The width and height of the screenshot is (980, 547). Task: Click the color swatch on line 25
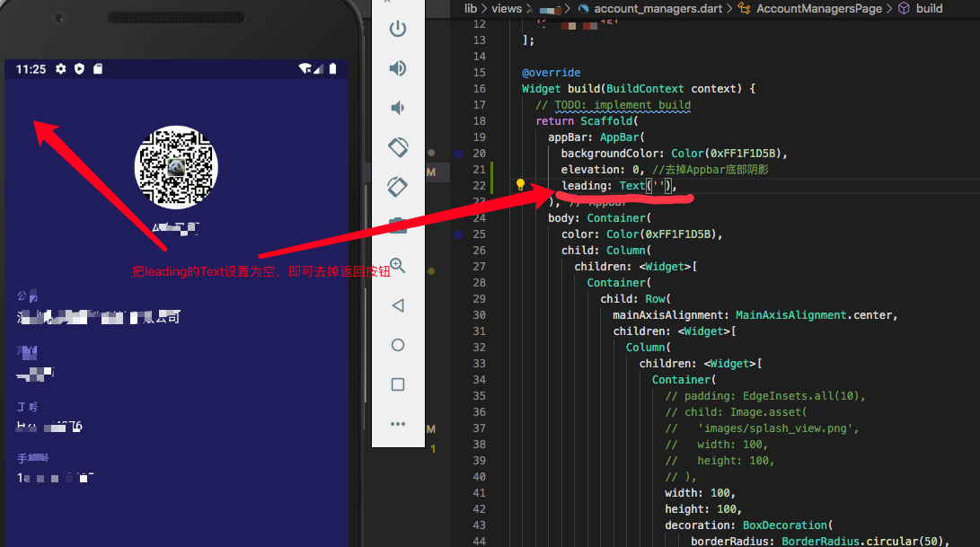(x=459, y=234)
